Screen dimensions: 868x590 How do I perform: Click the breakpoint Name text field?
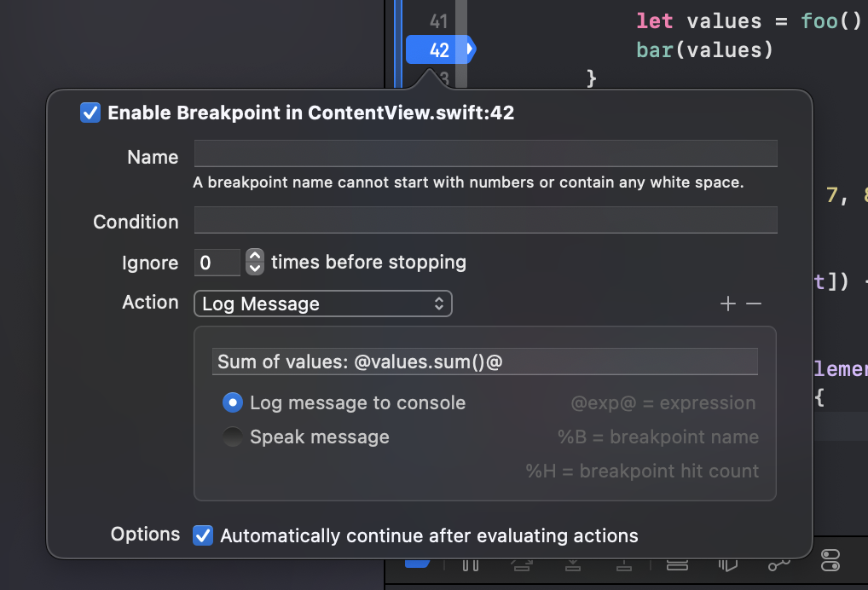485,153
